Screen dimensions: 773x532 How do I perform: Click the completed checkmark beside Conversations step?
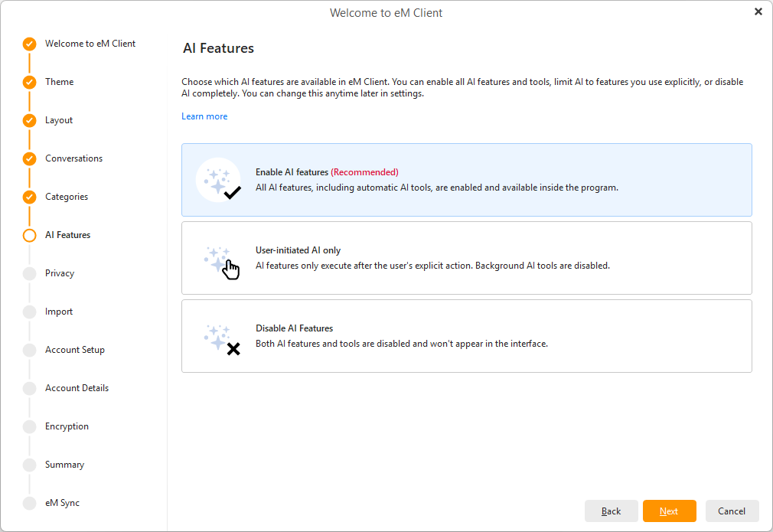click(x=30, y=158)
